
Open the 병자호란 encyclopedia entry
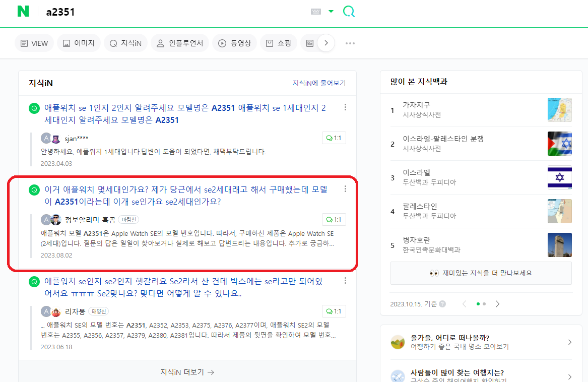(x=417, y=240)
